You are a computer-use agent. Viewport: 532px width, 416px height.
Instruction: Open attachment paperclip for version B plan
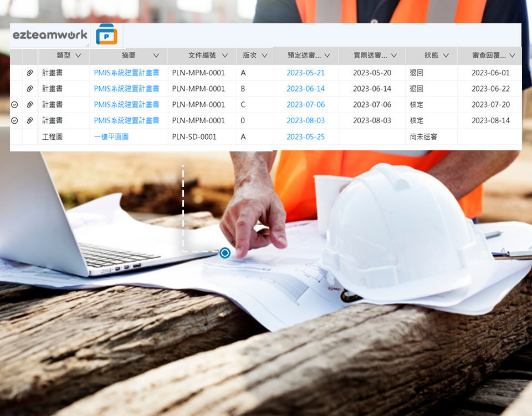(30, 89)
